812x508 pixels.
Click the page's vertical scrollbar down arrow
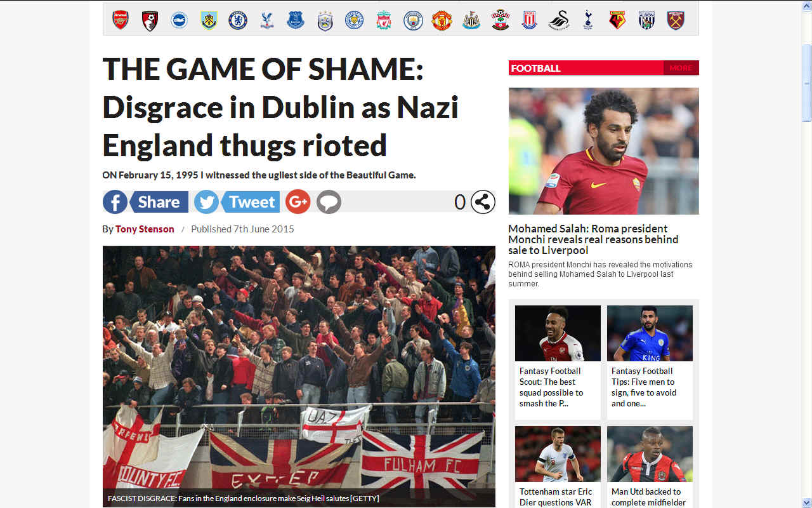[807, 502]
